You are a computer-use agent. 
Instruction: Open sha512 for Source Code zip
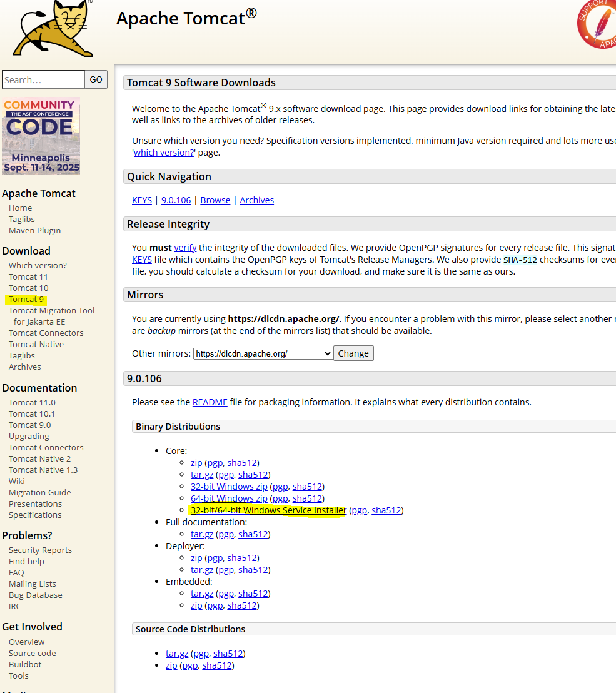click(217, 665)
